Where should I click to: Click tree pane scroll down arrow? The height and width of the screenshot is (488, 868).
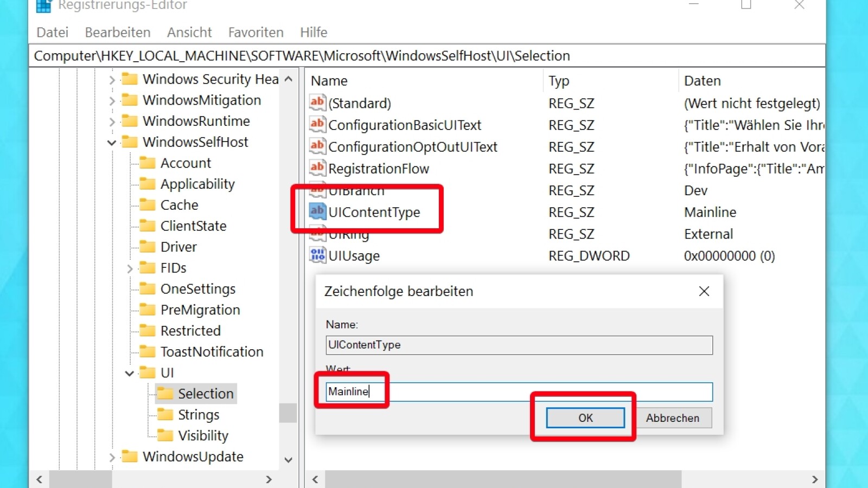pos(289,460)
